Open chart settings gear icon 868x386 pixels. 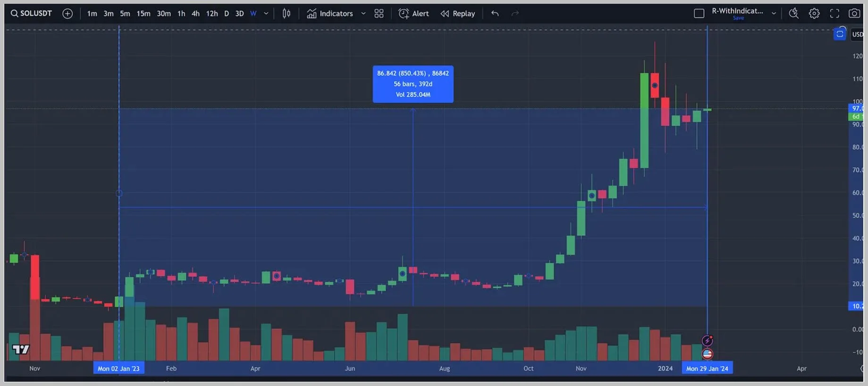tap(814, 14)
